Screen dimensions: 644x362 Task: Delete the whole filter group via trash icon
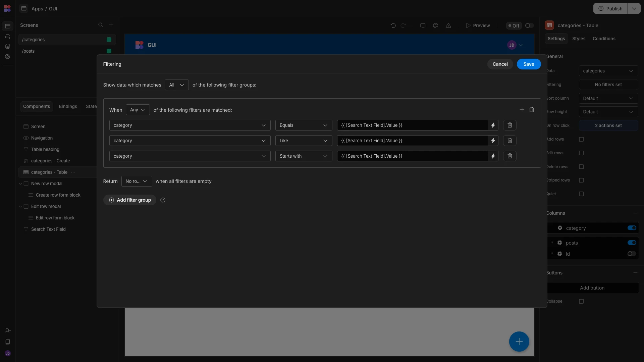532,110
